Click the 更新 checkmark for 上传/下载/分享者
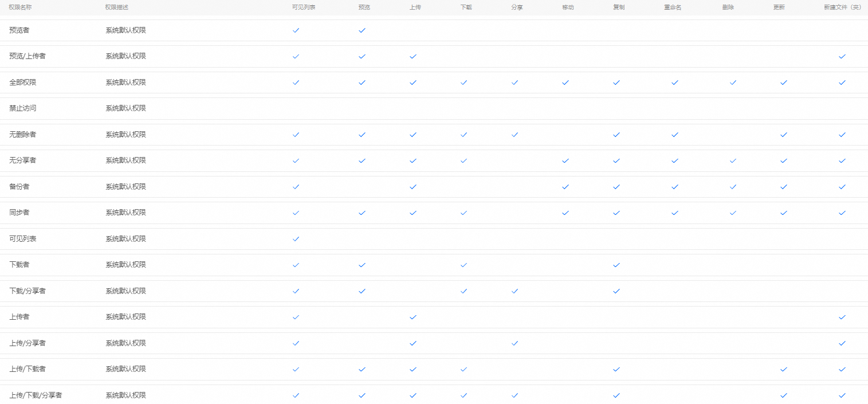This screenshot has height=404, width=868. (784, 395)
